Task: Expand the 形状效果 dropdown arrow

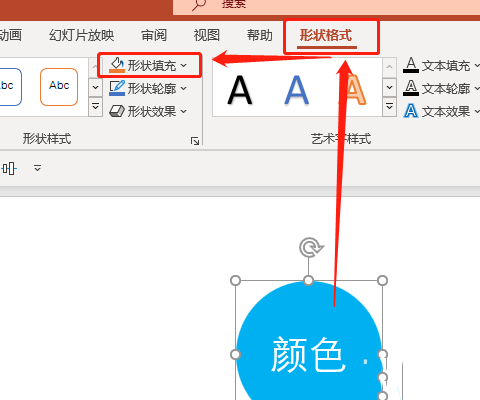Action: click(x=184, y=111)
